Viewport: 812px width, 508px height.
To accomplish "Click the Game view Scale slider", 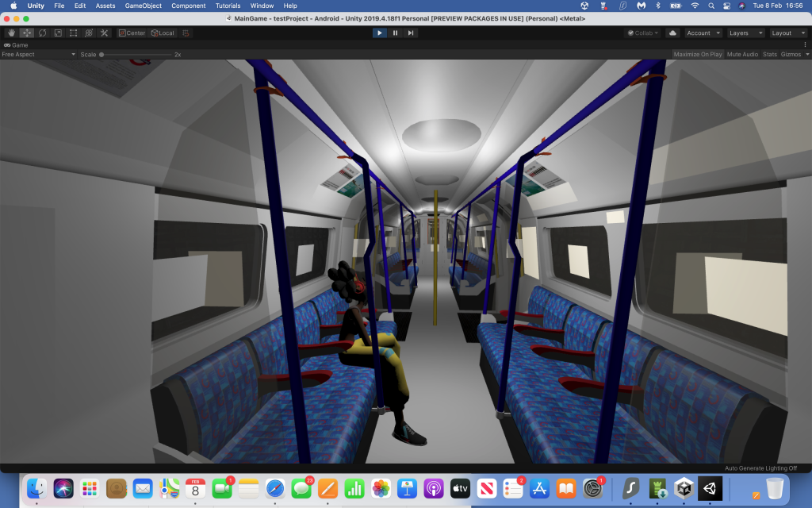I will click(x=136, y=55).
